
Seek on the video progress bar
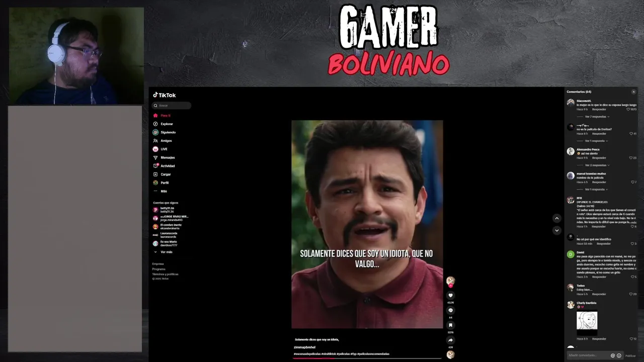tap(367, 358)
